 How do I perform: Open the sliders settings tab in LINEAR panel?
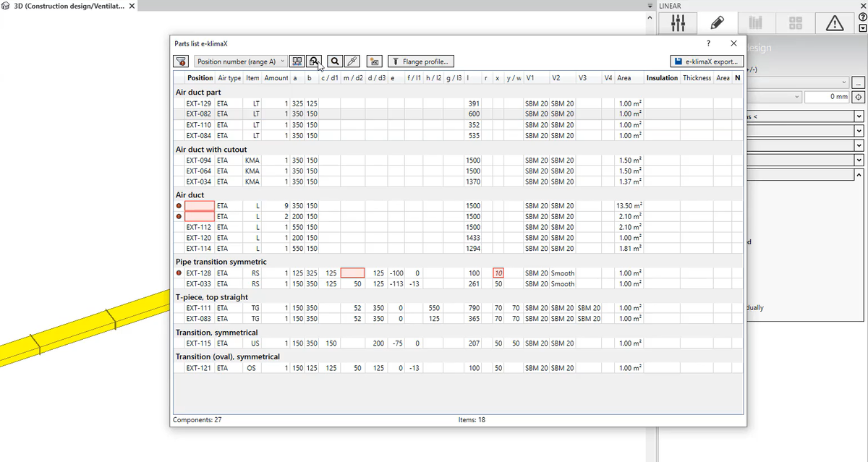678,23
